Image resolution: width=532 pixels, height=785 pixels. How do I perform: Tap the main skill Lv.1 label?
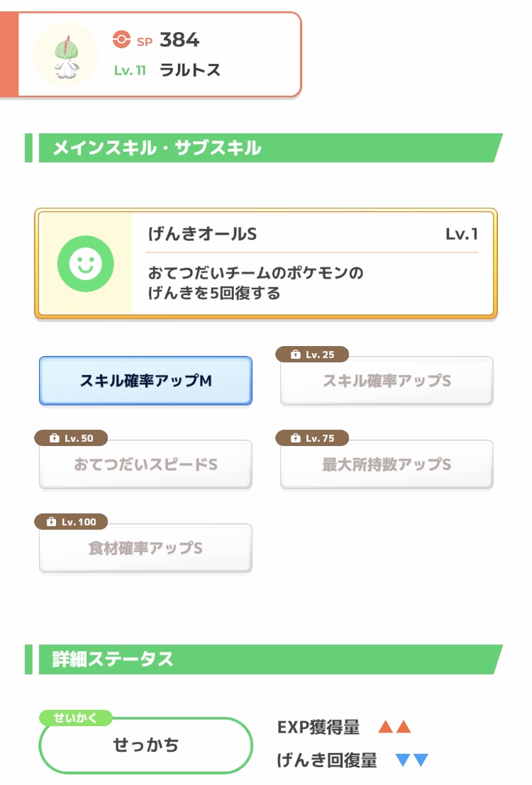click(x=461, y=234)
